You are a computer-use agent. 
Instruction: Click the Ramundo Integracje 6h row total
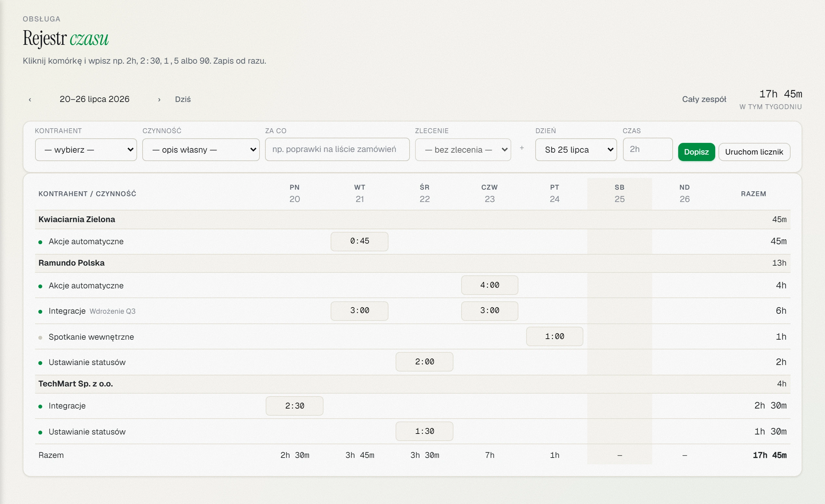781,311
